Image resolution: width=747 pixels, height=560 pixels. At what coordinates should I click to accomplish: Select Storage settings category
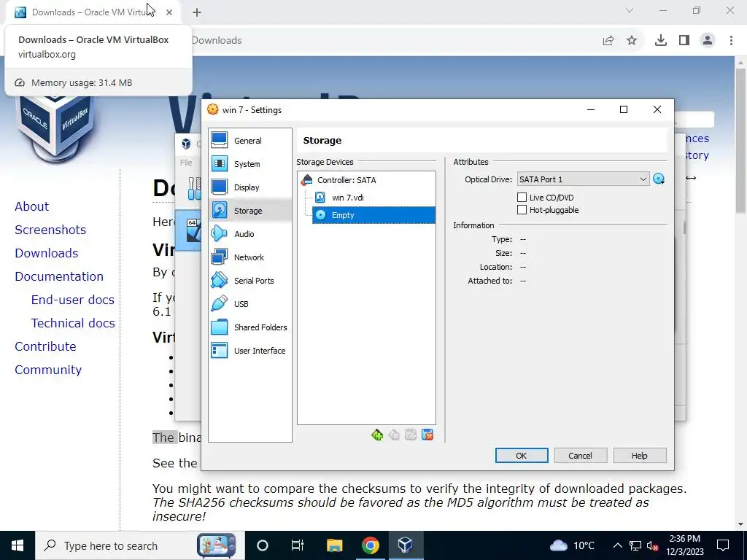click(249, 211)
